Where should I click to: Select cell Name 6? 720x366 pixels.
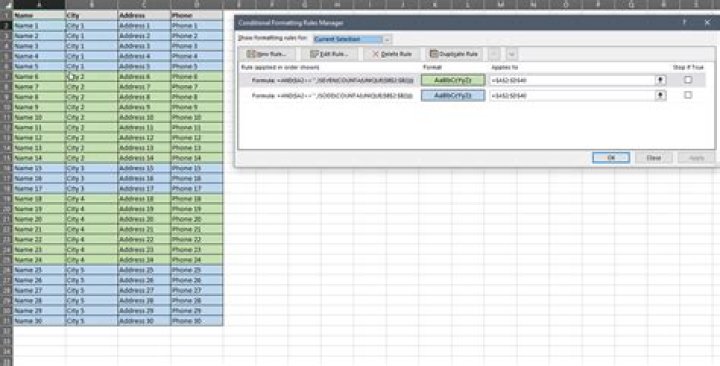tap(39, 77)
